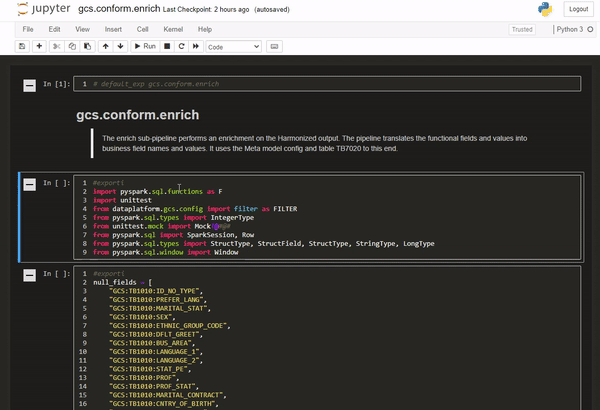600x410 pixels.
Task: Click the line importing SparkSession, Row
Action: (x=173, y=235)
